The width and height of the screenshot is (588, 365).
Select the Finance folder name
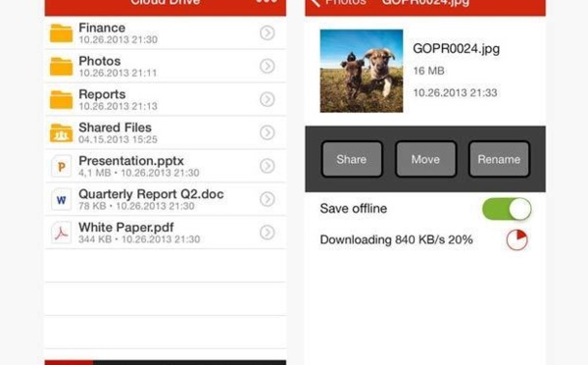click(x=102, y=27)
